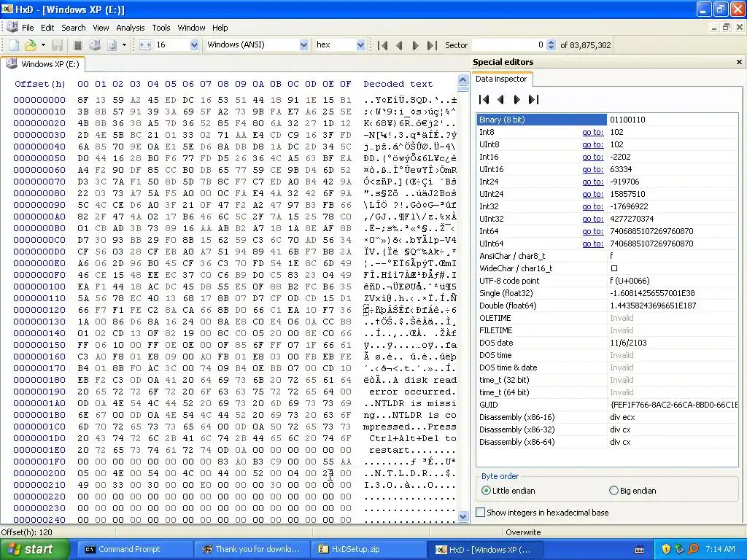Open the Tools menu

pos(161,28)
